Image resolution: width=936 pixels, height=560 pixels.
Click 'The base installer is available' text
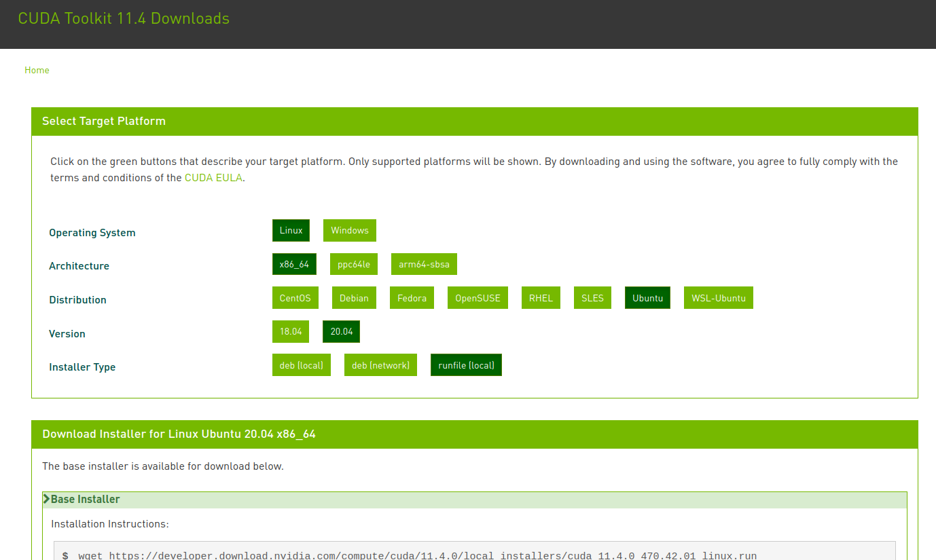click(163, 466)
